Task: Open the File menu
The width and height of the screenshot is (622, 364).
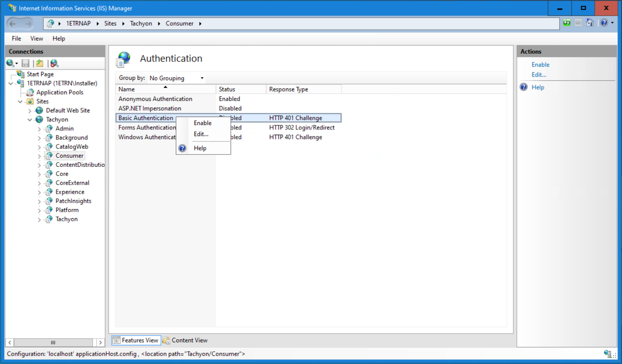Action: point(16,39)
